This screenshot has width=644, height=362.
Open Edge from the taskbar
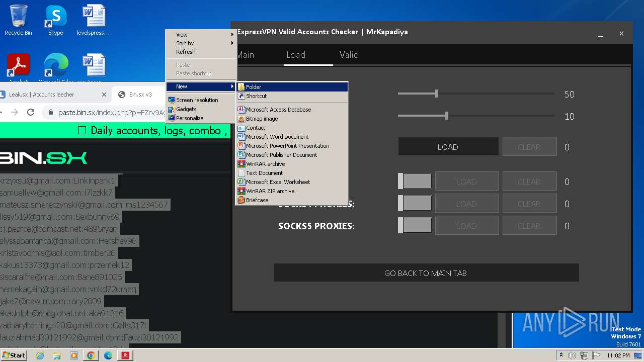[x=108, y=355]
